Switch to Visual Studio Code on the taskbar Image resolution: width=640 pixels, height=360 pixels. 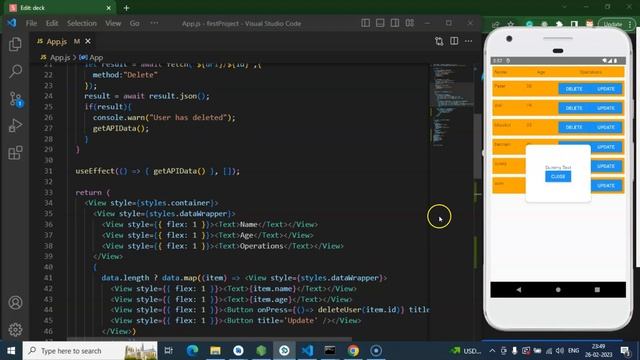click(x=307, y=351)
